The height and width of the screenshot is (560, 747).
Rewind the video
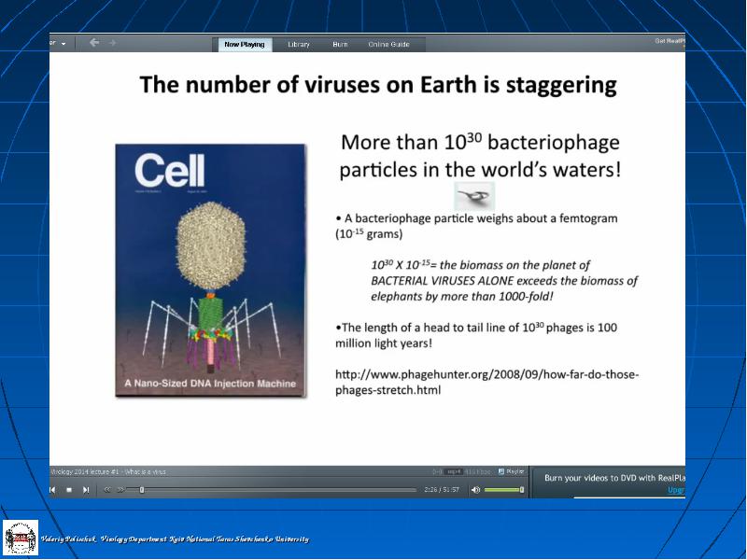point(107,489)
